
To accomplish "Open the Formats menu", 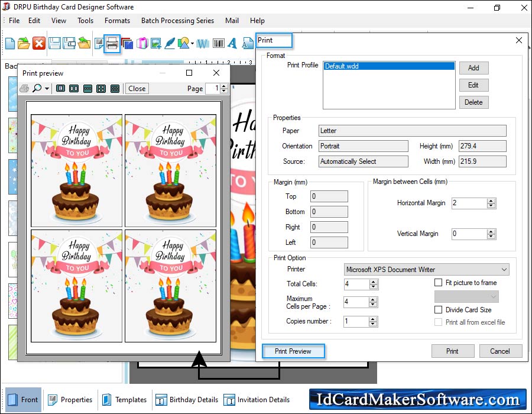I will pyautogui.click(x=117, y=21).
